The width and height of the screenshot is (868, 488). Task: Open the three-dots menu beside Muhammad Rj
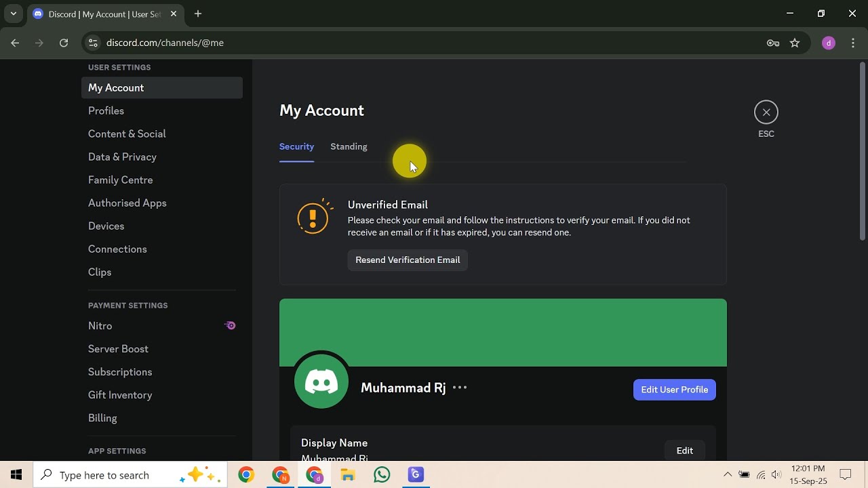[460, 388]
